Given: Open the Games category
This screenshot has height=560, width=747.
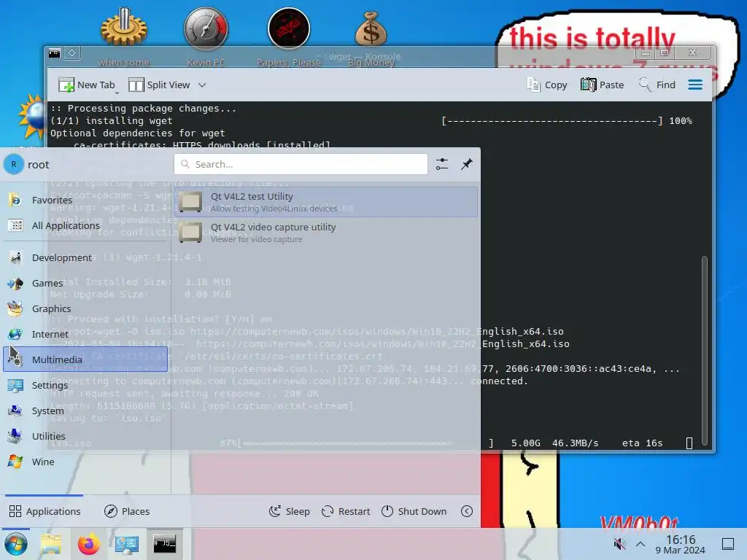Looking at the screenshot, I should pos(86,284).
